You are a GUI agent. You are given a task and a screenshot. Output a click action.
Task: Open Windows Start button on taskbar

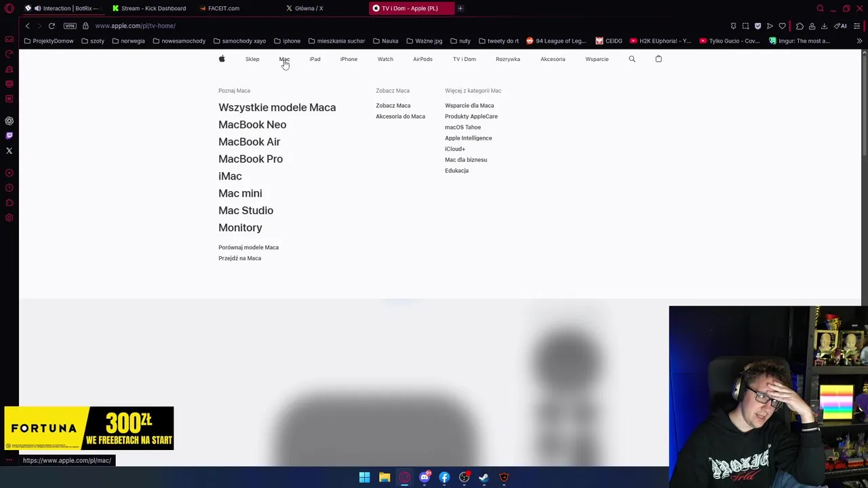coord(364,477)
